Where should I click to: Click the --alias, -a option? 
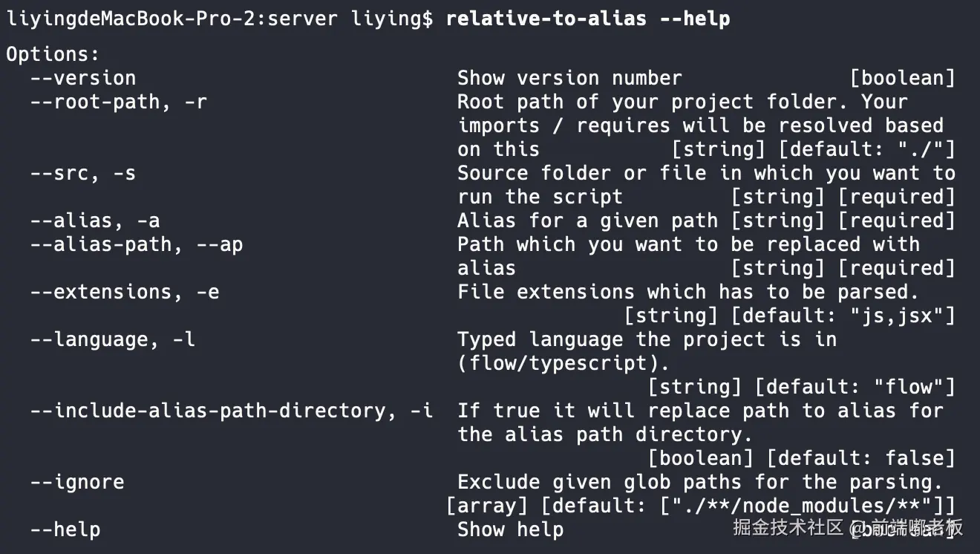94,221
